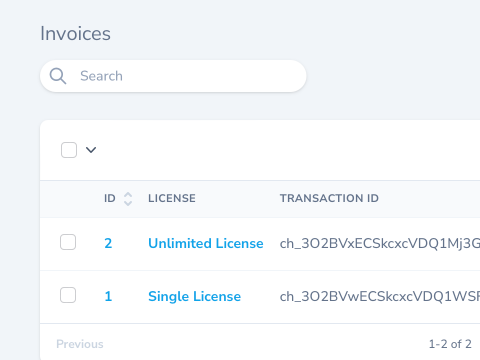Go to the Previous page
The height and width of the screenshot is (360, 480).
[80, 344]
